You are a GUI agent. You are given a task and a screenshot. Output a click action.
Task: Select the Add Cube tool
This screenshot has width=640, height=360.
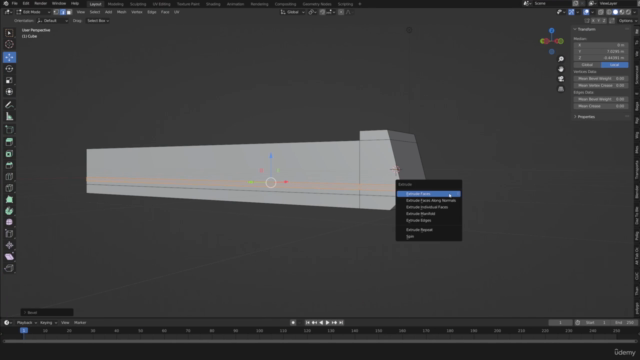click(9, 129)
